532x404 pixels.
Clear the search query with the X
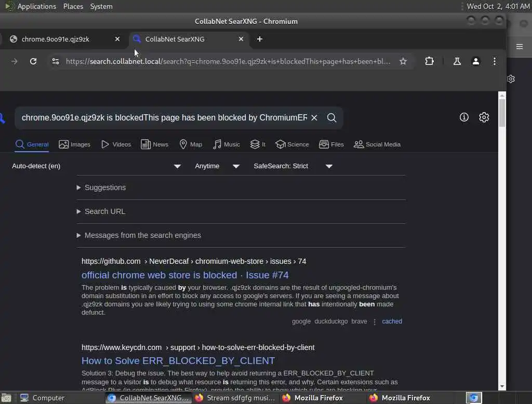click(314, 118)
